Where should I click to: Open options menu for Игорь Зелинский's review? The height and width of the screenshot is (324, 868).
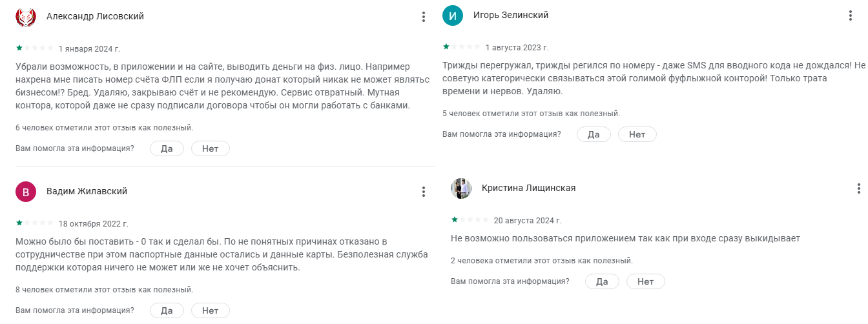point(851,16)
